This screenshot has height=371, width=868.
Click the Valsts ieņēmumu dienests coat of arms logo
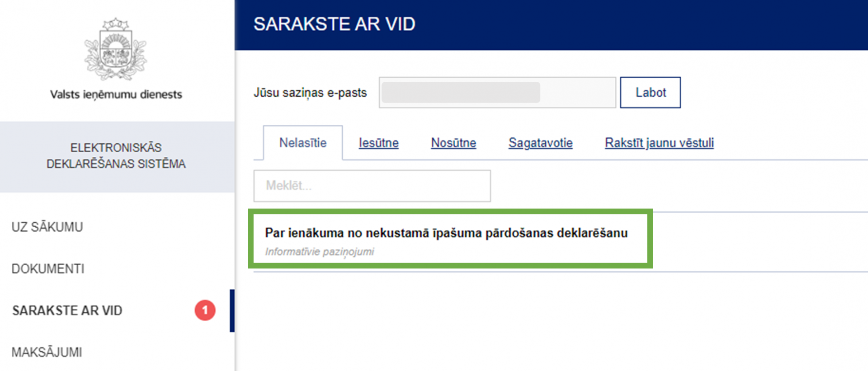116,49
